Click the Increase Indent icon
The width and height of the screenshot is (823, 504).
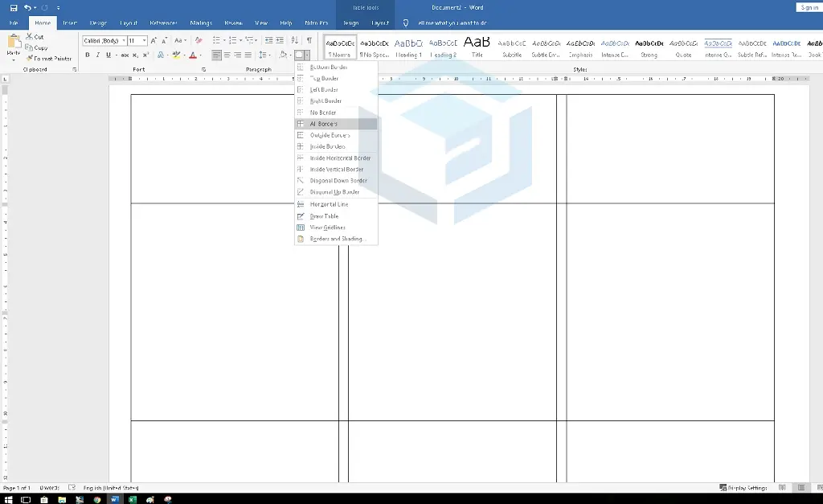[x=280, y=40]
